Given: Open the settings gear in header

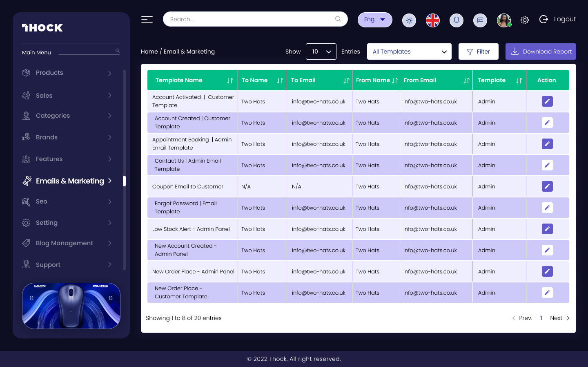Looking at the screenshot, I should [x=525, y=20].
